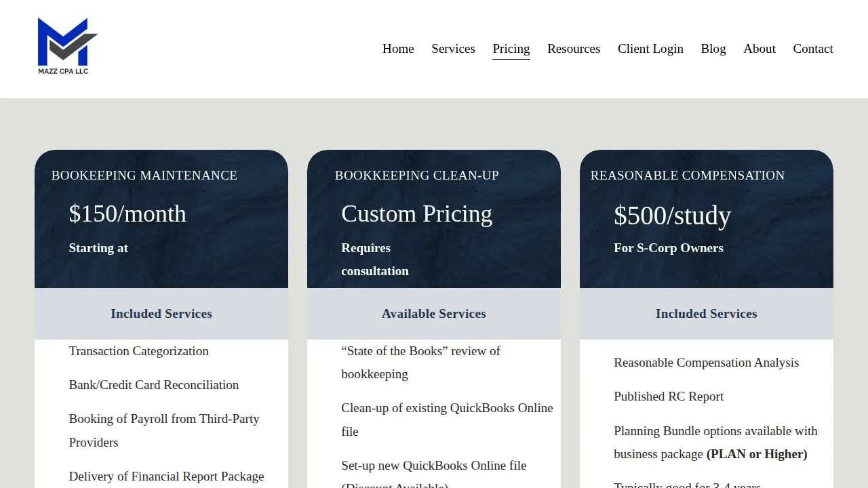
Task: Click the Bookkeeping Clean-Up heading
Action: pyautogui.click(x=417, y=176)
